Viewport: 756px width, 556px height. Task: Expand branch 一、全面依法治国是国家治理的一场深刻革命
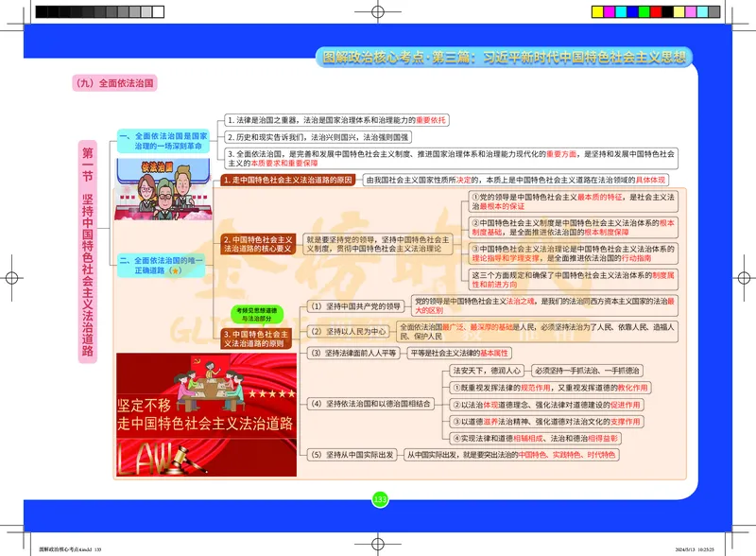click(163, 140)
